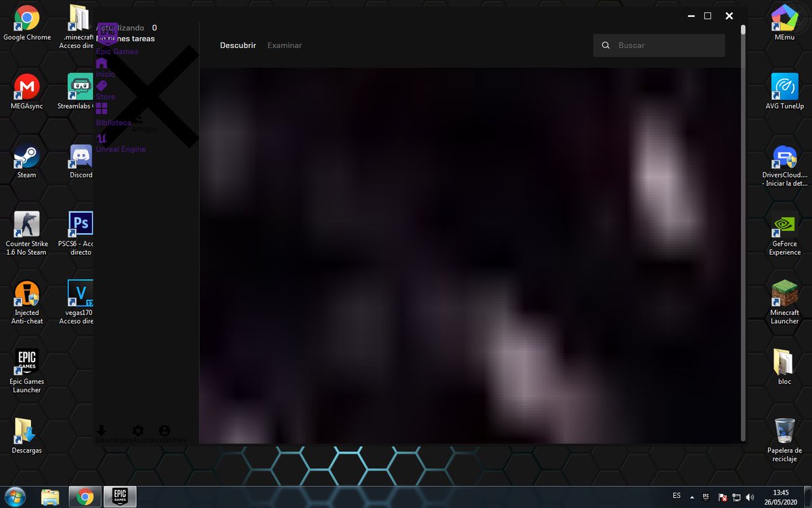This screenshot has width=812, height=508.
Task: Click the ES language indicator
Action: 677,495
